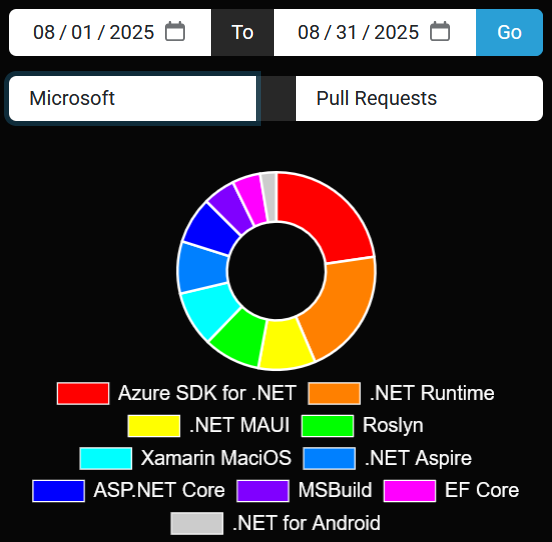
Task: Click the 'Roslyn' legend label
Action: click(x=393, y=426)
